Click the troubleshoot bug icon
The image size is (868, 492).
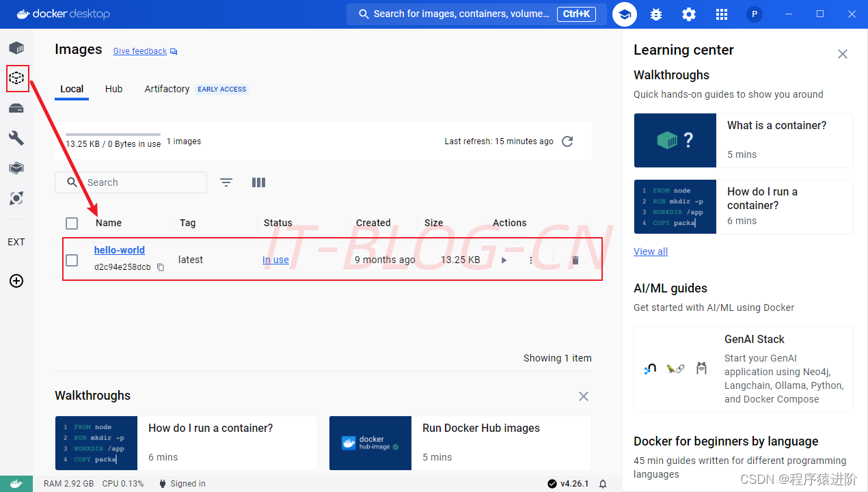coord(656,14)
